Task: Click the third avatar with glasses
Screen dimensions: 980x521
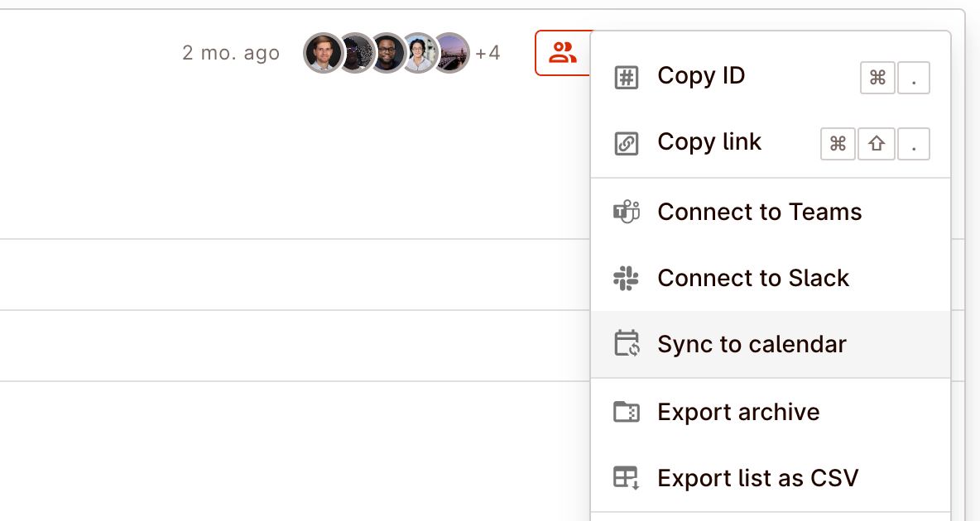Action: pyautogui.click(x=387, y=53)
